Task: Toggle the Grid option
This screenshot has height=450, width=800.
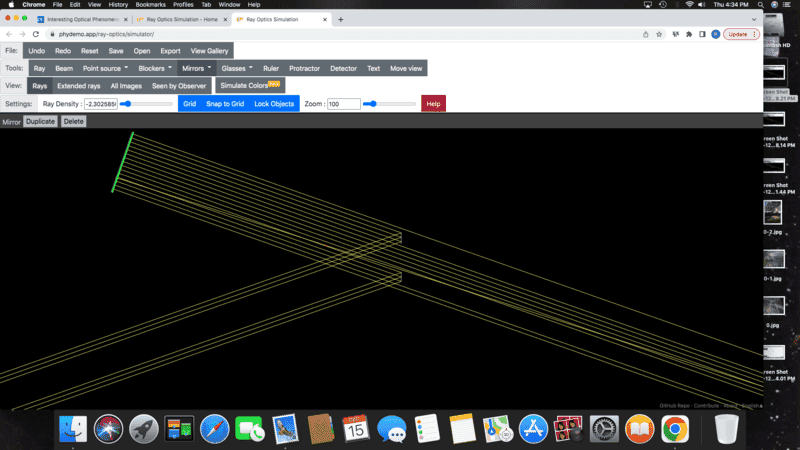Action: (189, 104)
